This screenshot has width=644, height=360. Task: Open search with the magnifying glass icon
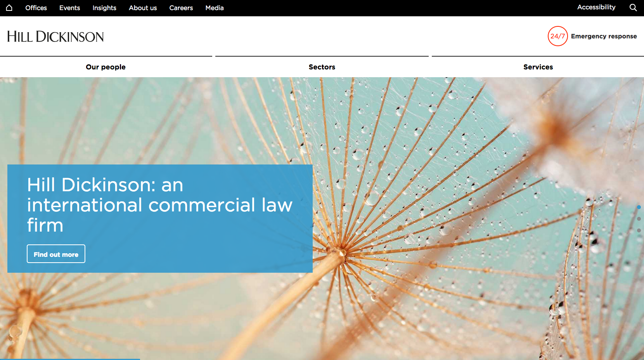coord(633,8)
